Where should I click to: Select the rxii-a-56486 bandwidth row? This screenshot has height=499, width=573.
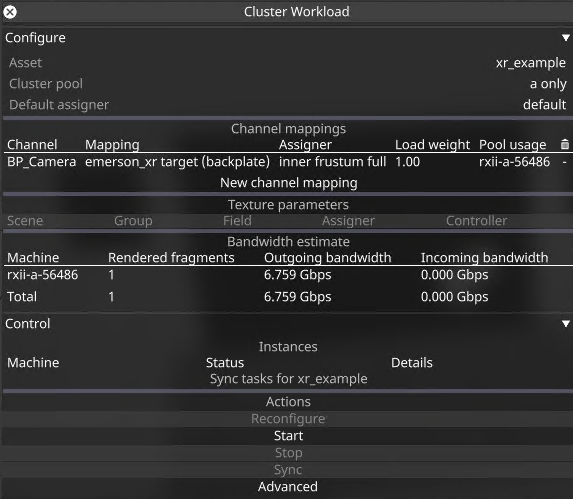pyautogui.click(x=287, y=275)
